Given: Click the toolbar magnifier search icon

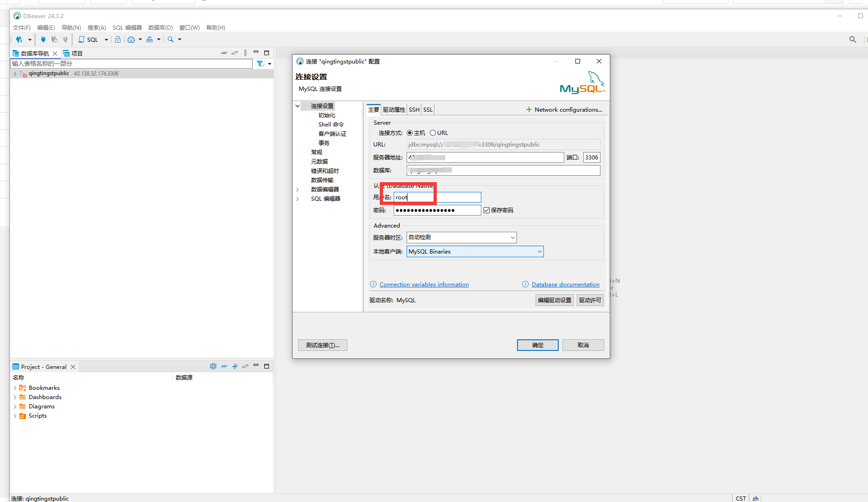Looking at the screenshot, I should coord(171,39).
